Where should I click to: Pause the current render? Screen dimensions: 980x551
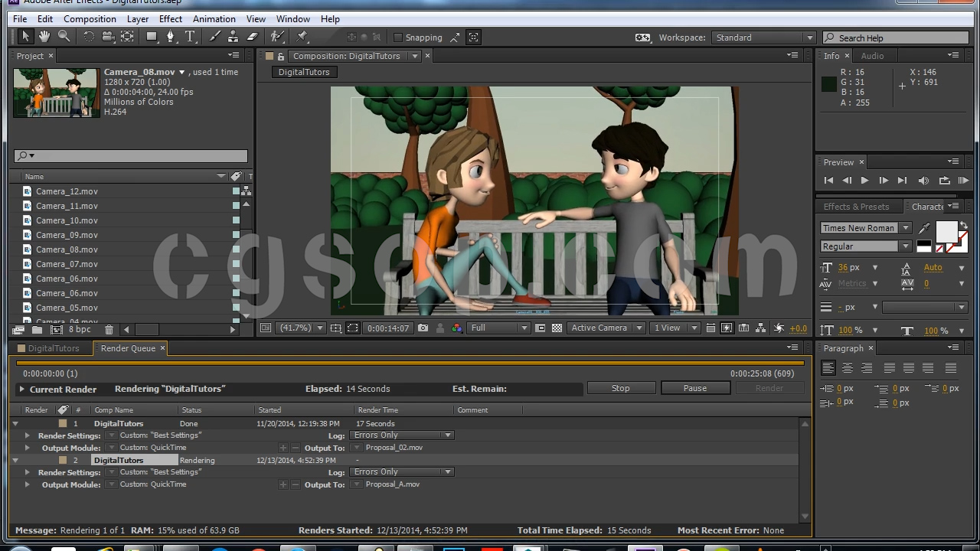694,388
